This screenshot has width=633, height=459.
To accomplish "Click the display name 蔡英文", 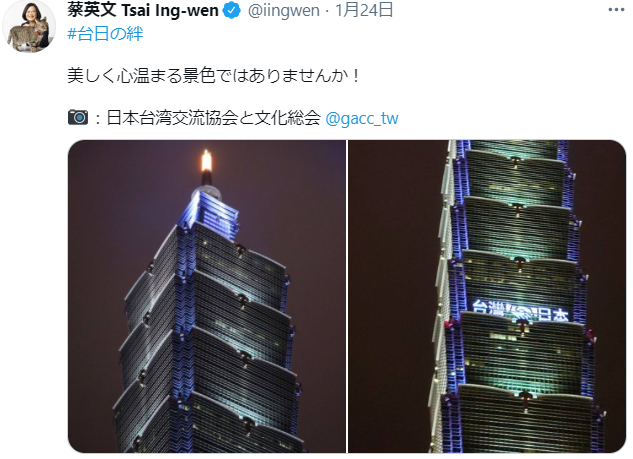I will pos(92,10).
